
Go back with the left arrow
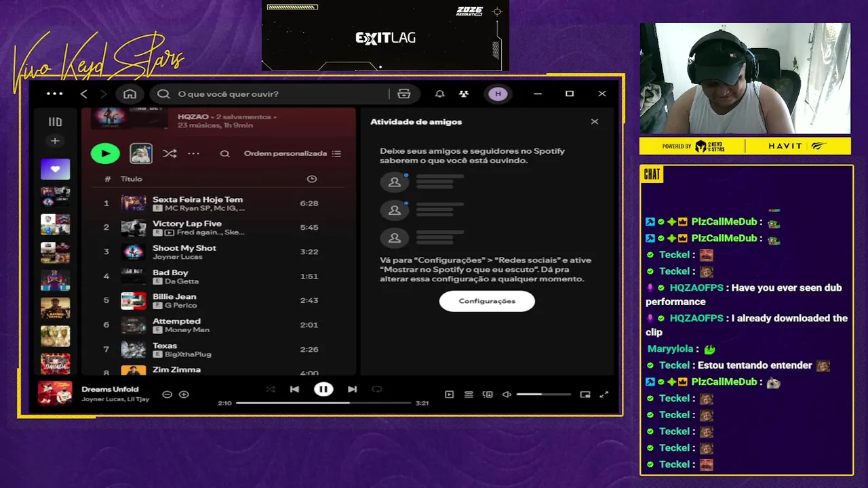tap(84, 94)
